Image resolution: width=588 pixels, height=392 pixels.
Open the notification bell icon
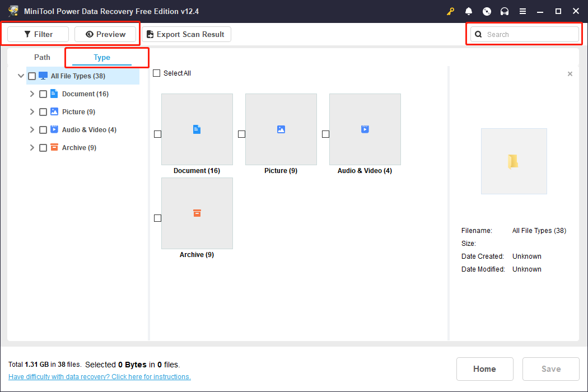click(x=468, y=11)
